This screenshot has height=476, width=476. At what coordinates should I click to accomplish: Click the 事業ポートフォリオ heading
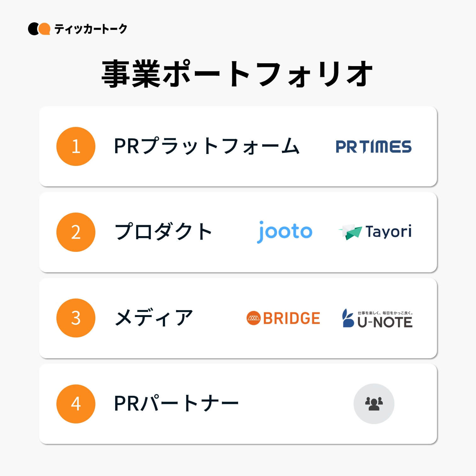coord(238,74)
